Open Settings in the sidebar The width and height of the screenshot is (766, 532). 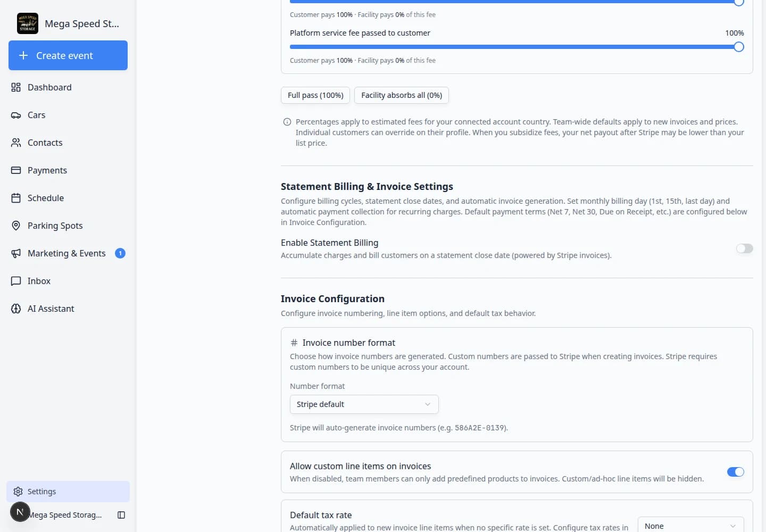68,492
